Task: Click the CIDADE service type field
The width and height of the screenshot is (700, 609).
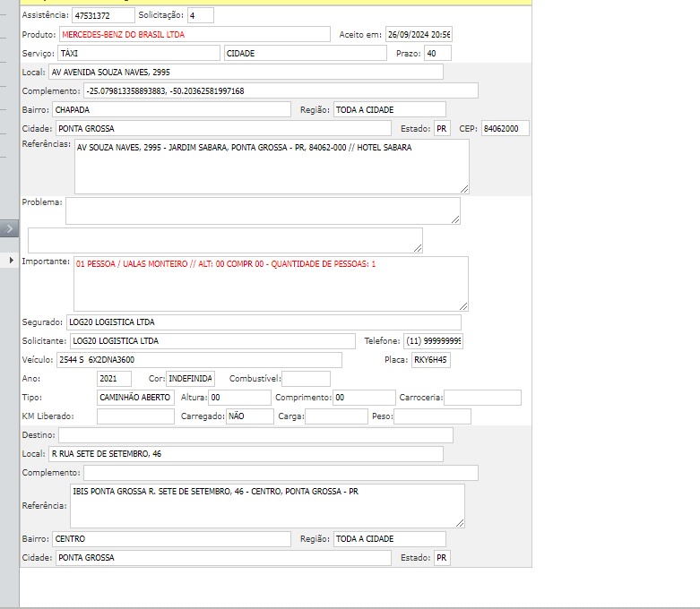Action: (306, 53)
